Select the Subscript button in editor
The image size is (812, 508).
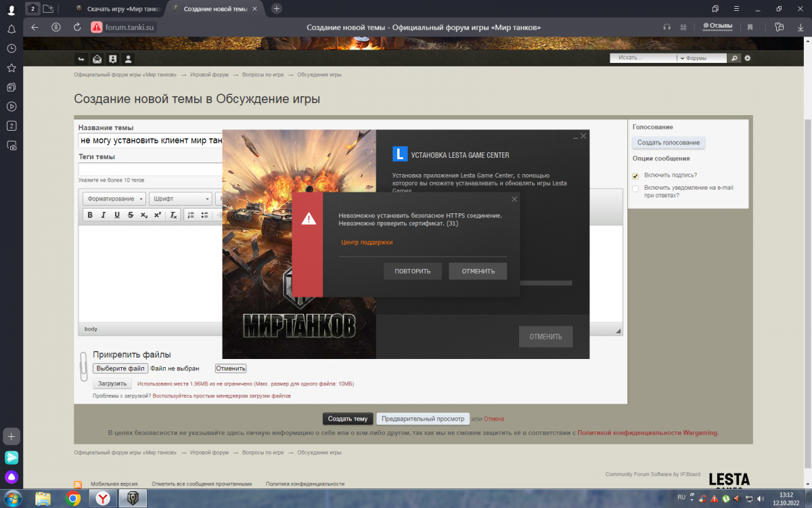click(143, 215)
